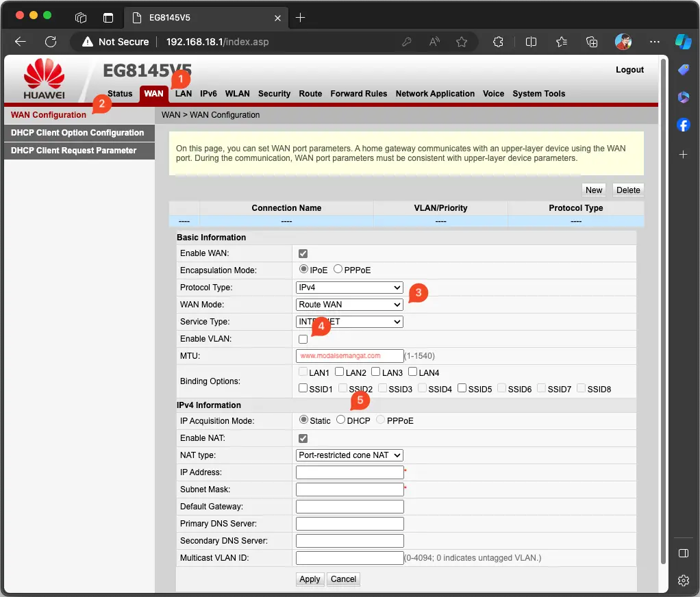The height and width of the screenshot is (597, 700).
Task: Click the saved passwords key icon
Action: coord(407,42)
